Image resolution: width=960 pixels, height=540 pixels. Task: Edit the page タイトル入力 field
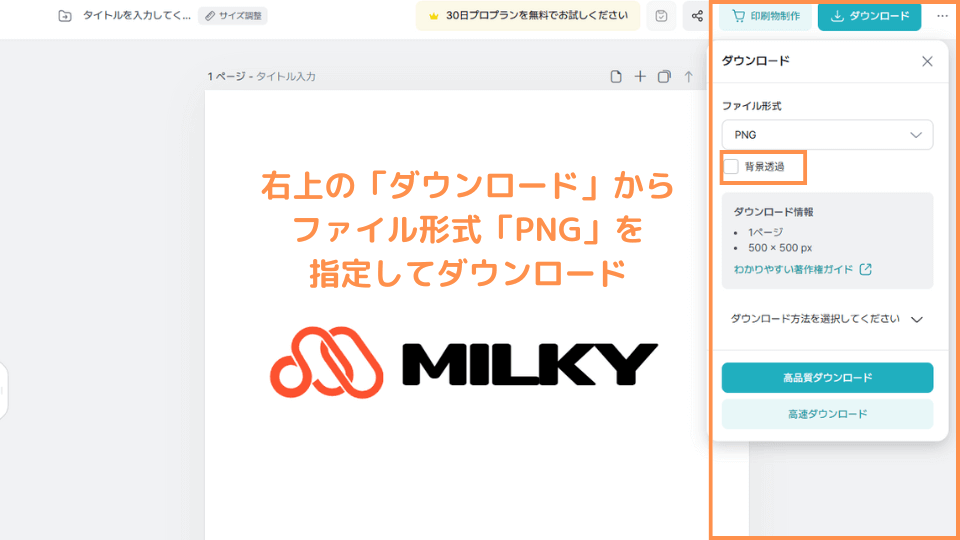click(x=286, y=77)
